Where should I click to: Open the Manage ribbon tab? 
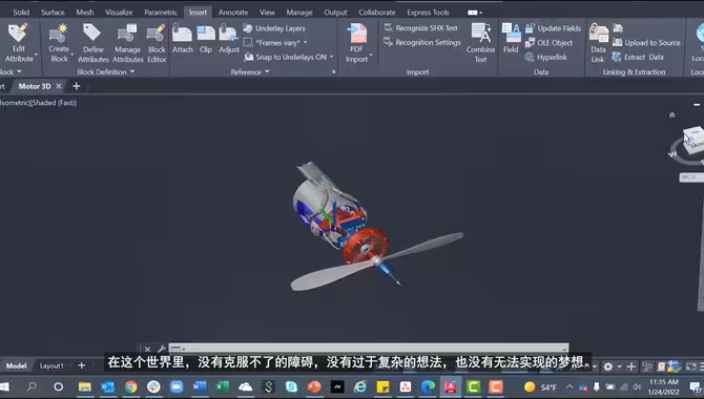pyautogui.click(x=299, y=13)
